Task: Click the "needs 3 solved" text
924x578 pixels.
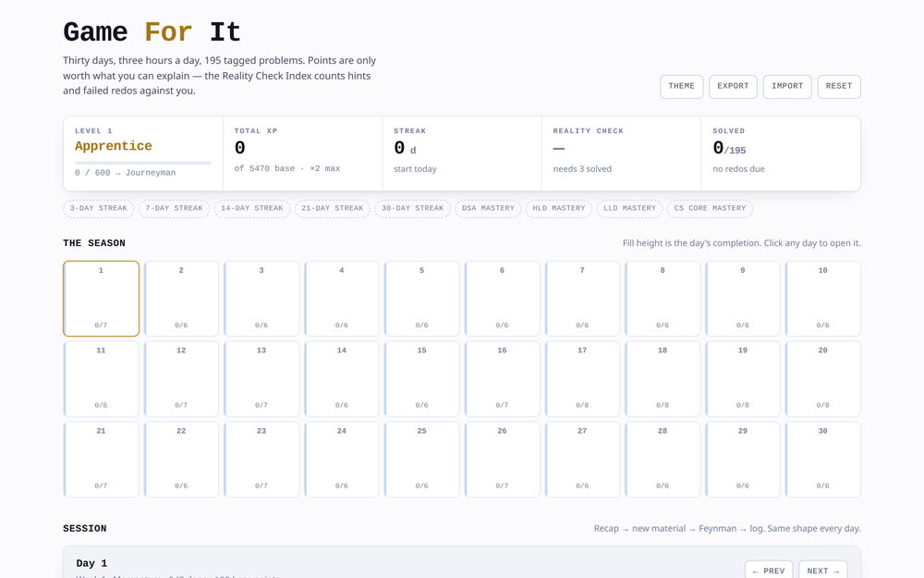Action: click(x=582, y=169)
